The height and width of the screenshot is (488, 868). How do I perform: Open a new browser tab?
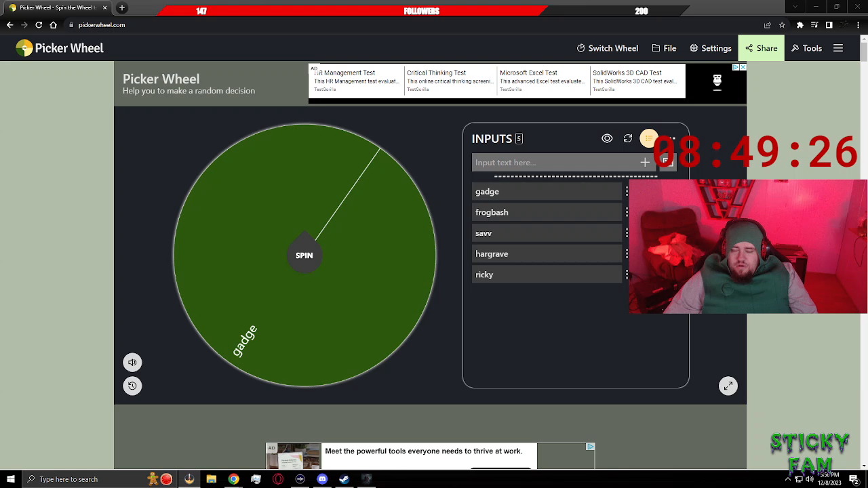click(122, 7)
